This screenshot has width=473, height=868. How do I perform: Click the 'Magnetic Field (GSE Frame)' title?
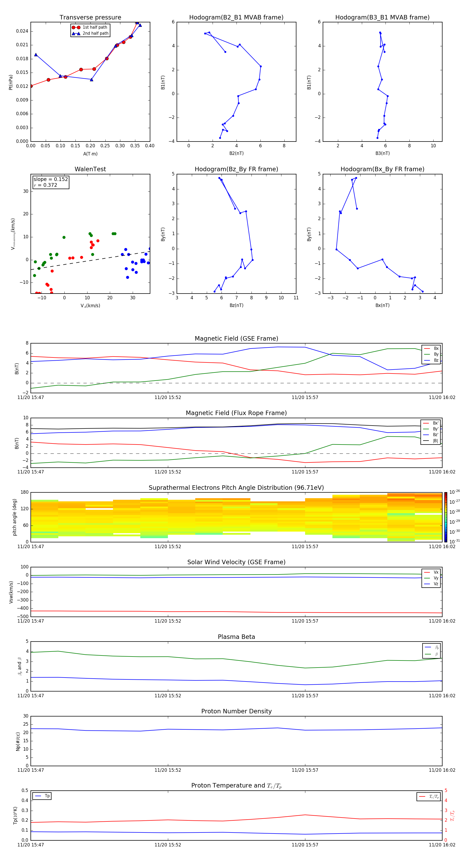(236, 339)
